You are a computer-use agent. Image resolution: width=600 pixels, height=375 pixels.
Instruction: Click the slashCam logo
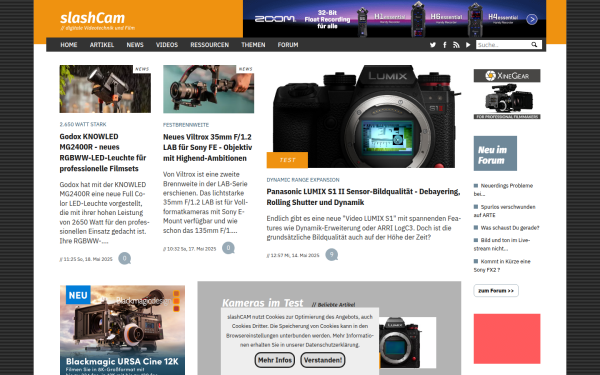tap(93, 18)
